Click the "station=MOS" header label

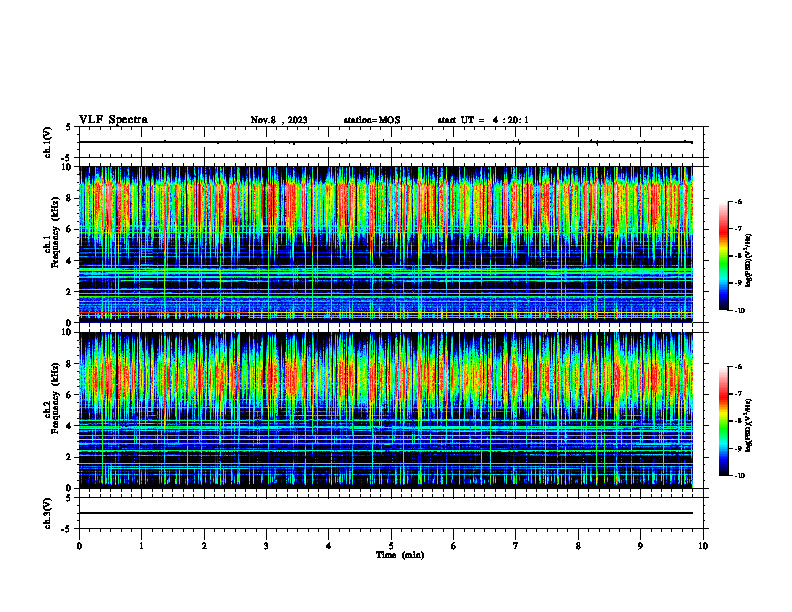click(x=372, y=120)
